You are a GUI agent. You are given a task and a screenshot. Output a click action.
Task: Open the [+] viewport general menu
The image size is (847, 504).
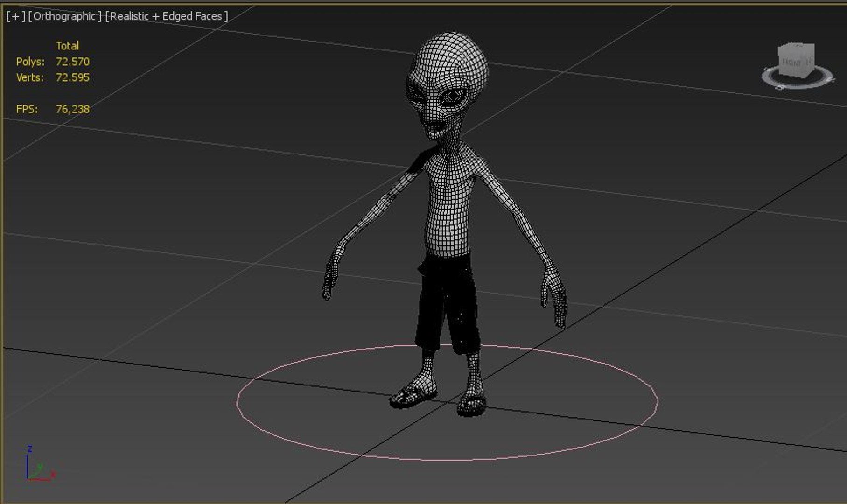coord(16,16)
